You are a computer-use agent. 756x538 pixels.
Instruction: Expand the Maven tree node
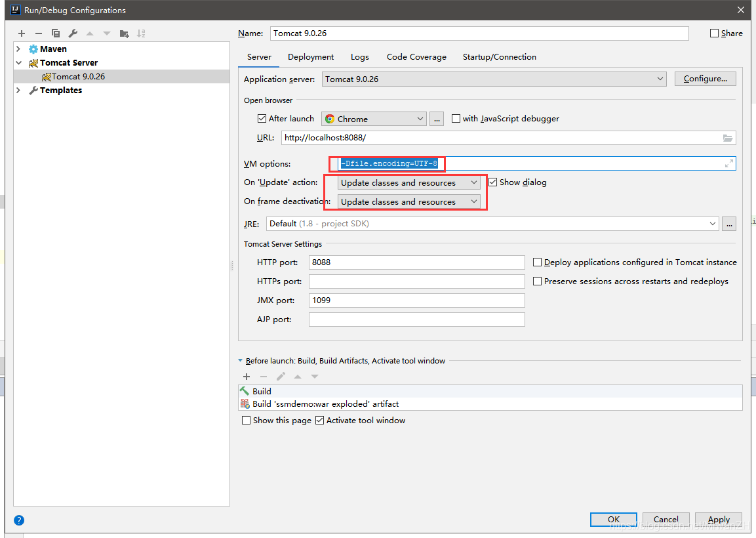18,49
